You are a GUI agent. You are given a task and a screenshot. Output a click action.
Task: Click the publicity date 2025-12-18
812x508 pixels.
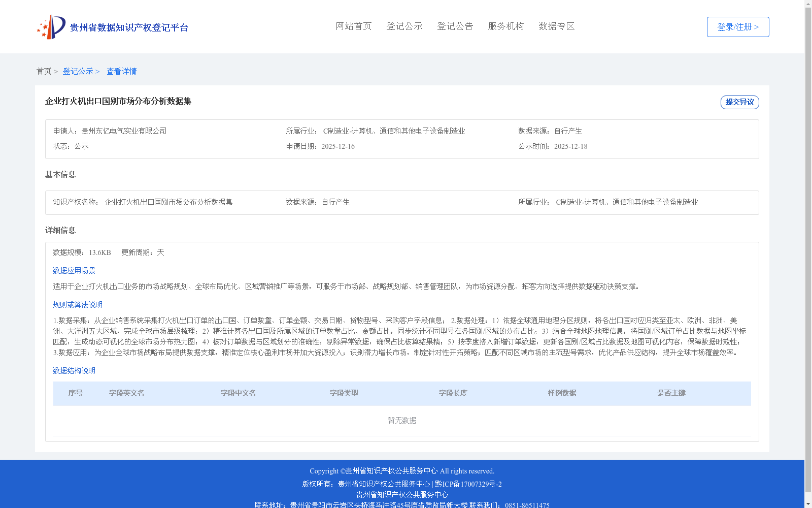(570, 146)
